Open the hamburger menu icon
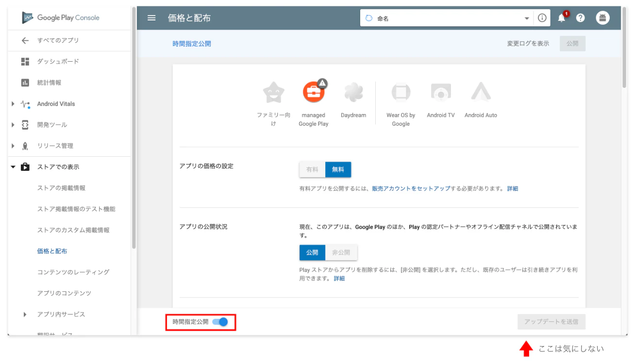634x364 pixels. point(151,18)
